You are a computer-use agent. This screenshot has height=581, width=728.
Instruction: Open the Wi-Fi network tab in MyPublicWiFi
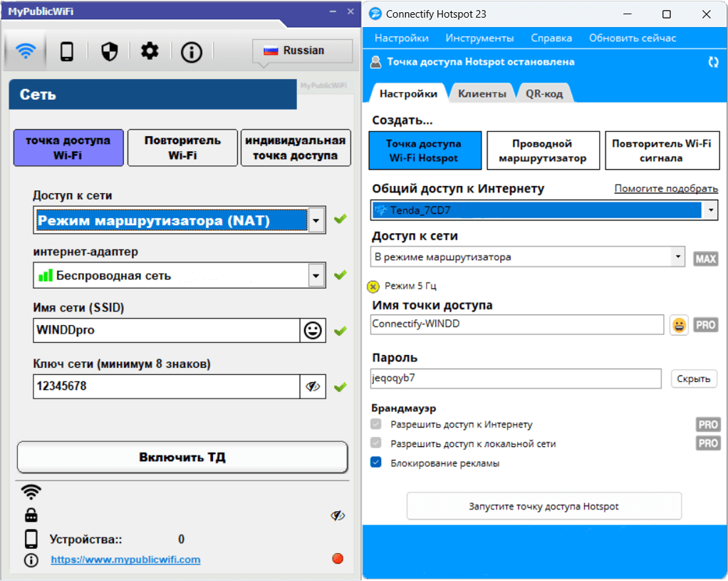coord(26,51)
